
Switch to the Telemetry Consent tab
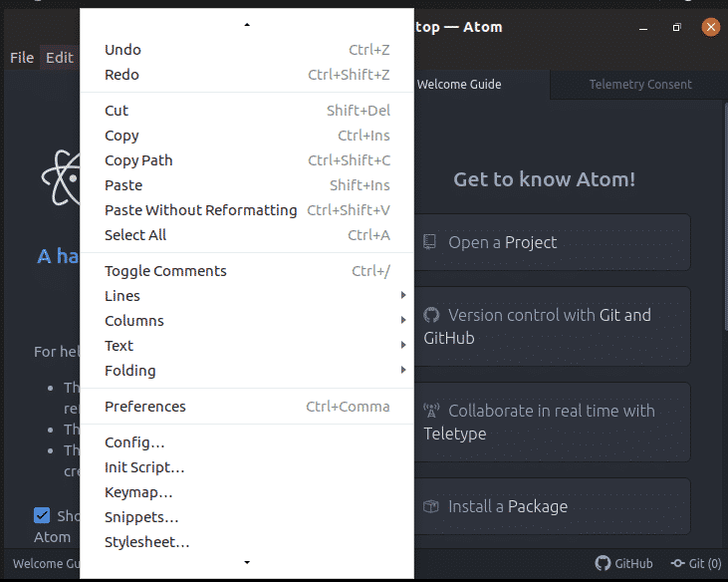(639, 85)
